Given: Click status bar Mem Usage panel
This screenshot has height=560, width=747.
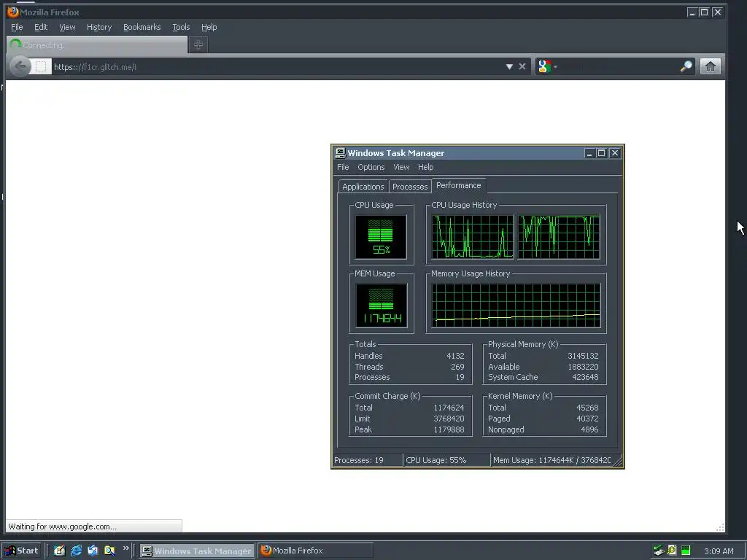Looking at the screenshot, I should (551, 460).
